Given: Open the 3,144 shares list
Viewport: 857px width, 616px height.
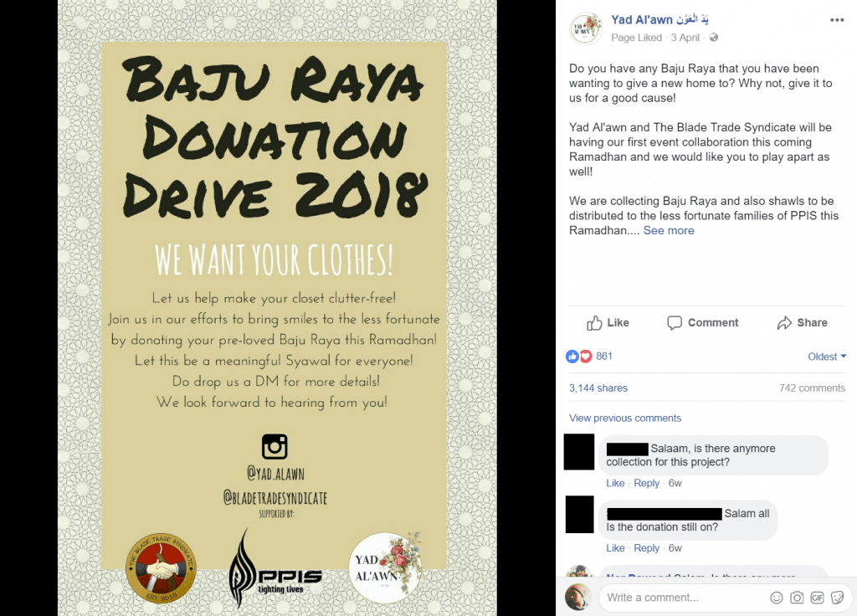Looking at the screenshot, I should point(598,388).
